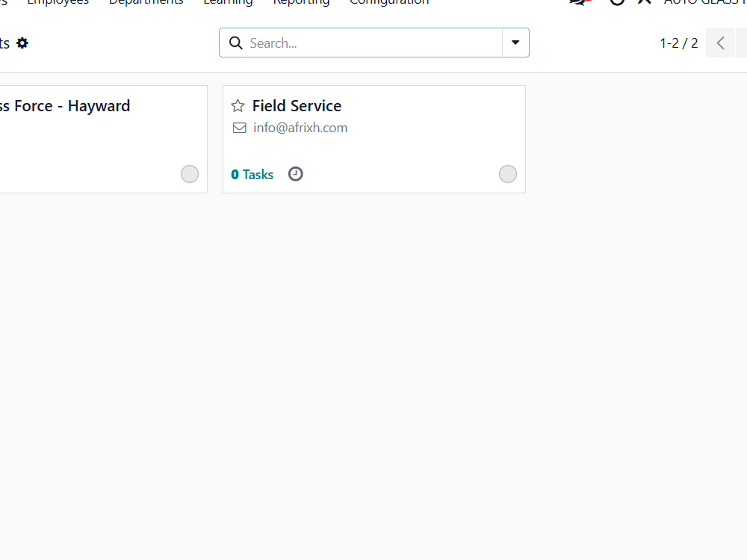
Task: Click the 1-2 / 2 pager counter
Action: pyautogui.click(x=679, y=43)
